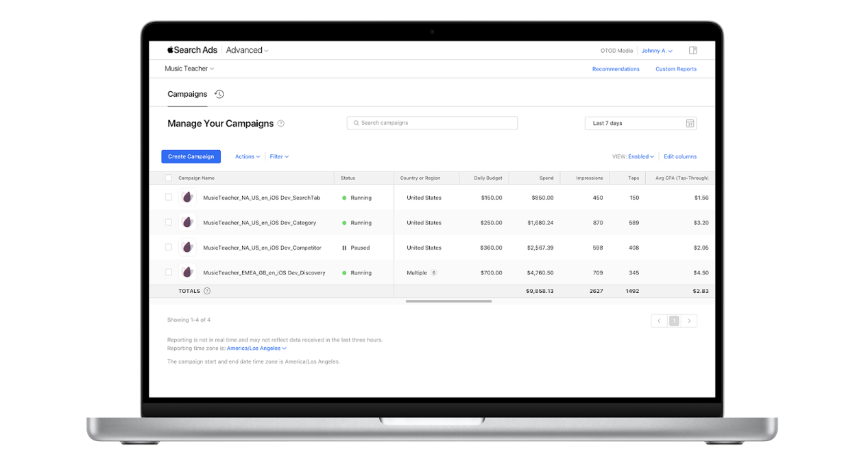Open the MusicTeacher_NA_US_en_iOS Dev_Category campaign

[x=260, y=222]
